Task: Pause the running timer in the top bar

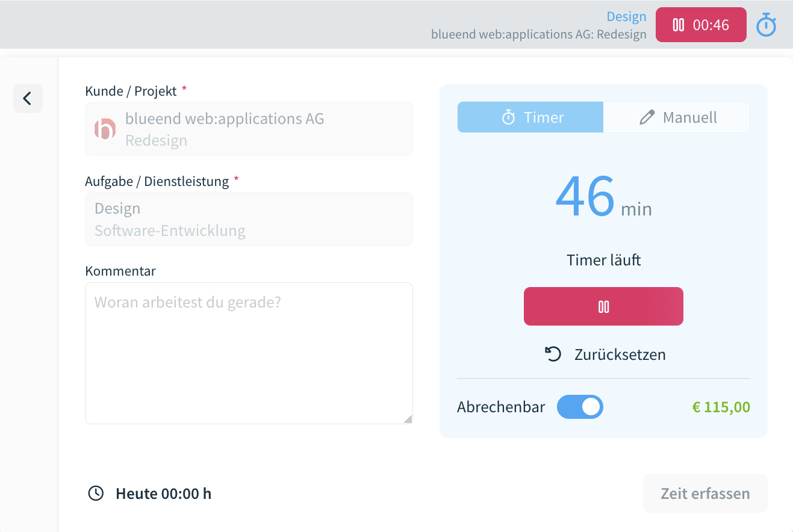Action: pyautogui.click(x=701, y=25)
